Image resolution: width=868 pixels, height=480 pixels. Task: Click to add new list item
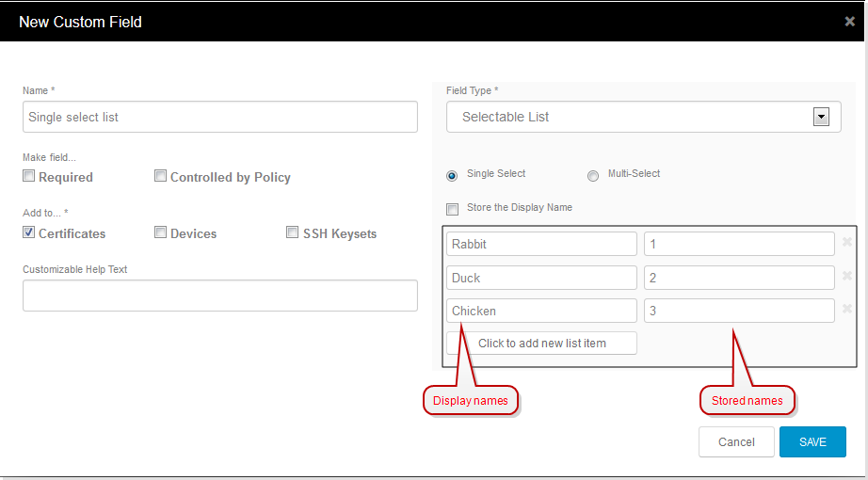pyautogui.click(x=541, y=343)
